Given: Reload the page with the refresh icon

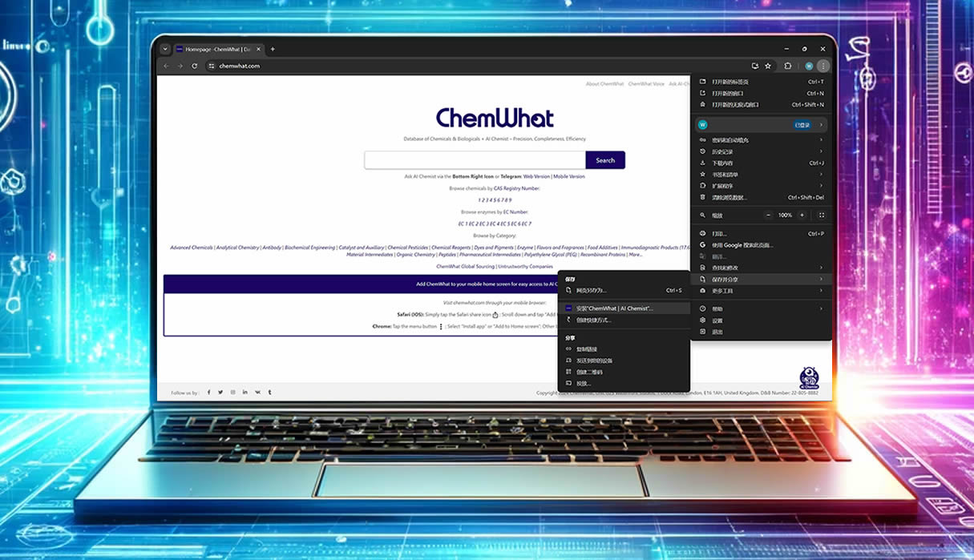Looking at the screenshot, I should point(194,66).
